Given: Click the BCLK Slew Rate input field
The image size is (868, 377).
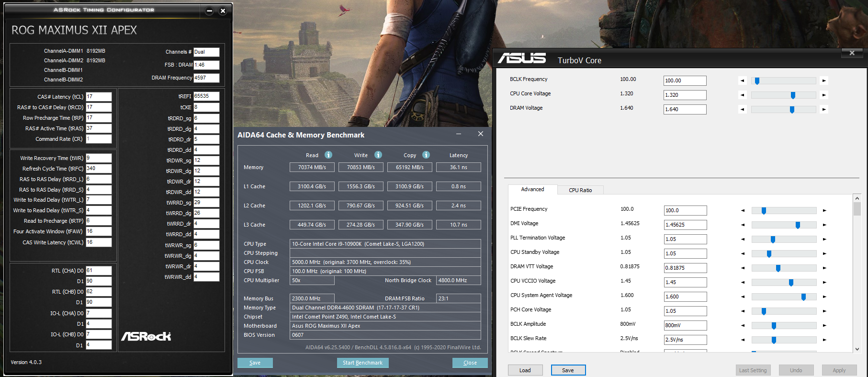Looking at the screenshot, I should (686, 340).
